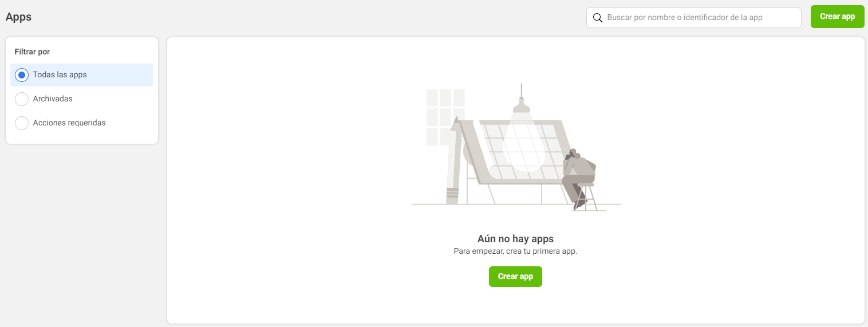Click the Para empezar, crea tu primera app text
Image resolution: width=868 pixels, height=327 pixels.
point(515,251)
